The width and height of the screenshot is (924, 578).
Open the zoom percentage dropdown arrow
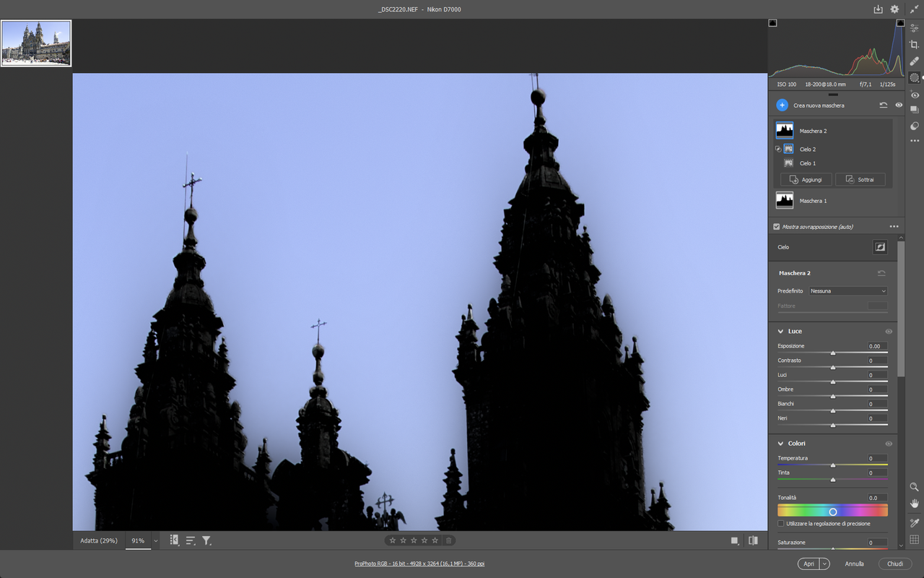155,540
